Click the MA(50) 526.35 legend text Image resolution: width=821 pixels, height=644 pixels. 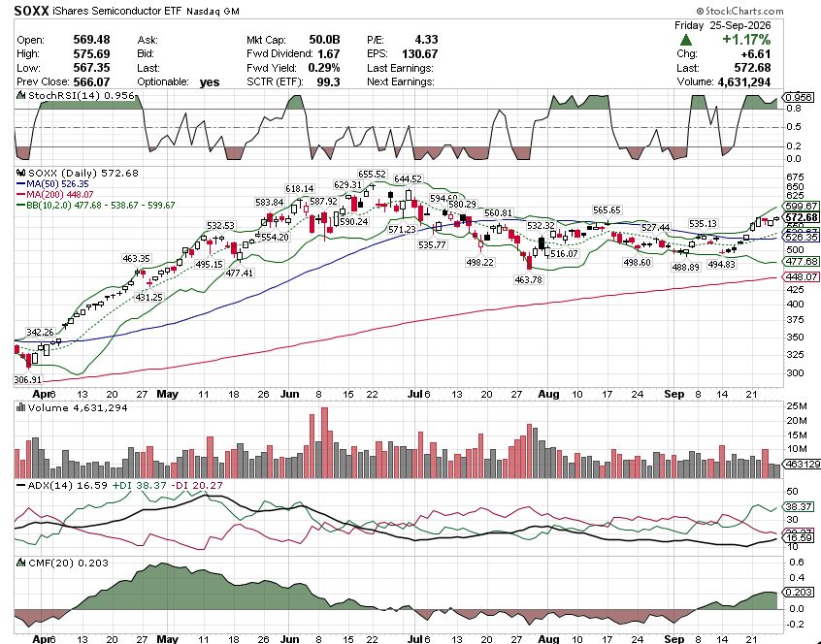point(57,184)
